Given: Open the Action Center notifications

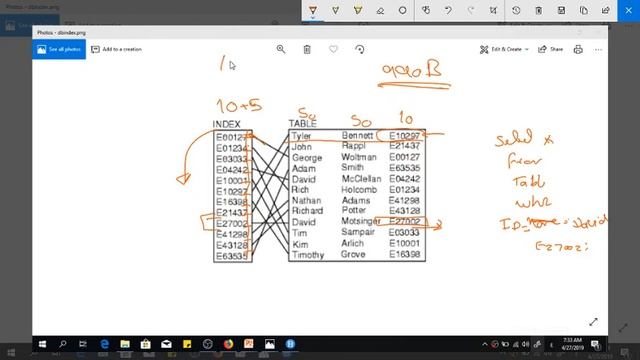Looking at the screenshot, I should point(595,344).
